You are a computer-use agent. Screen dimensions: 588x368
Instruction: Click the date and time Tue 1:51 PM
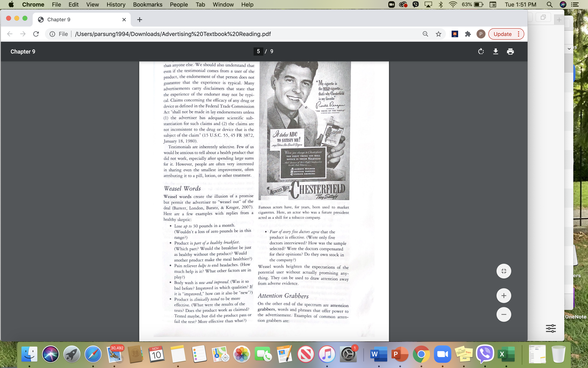(x=520, y=4)
